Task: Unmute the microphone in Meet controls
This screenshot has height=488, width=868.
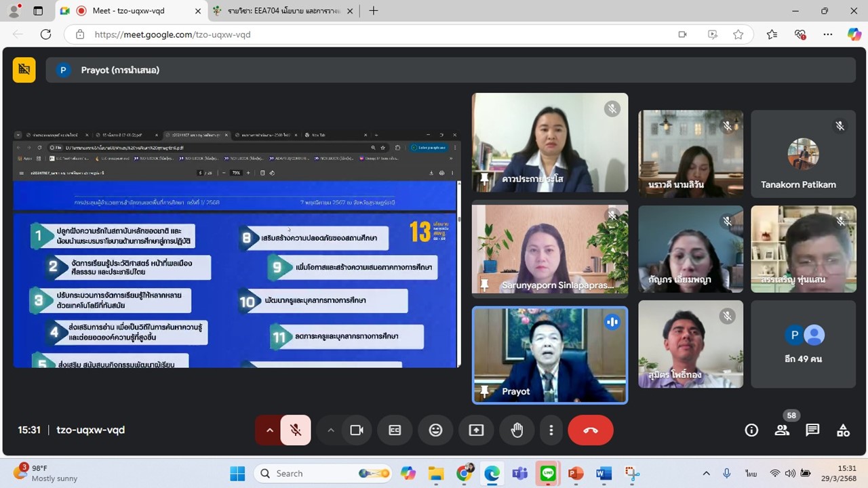Action: (x=296, y=430)
